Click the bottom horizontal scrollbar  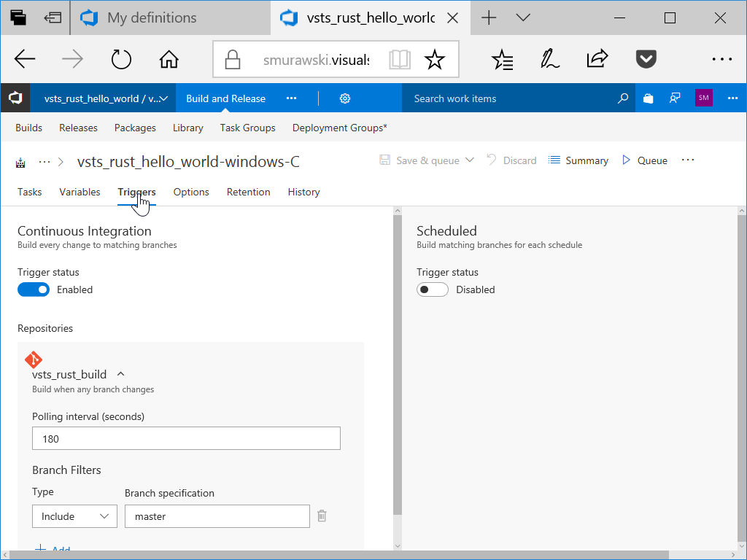coord(339,555)
